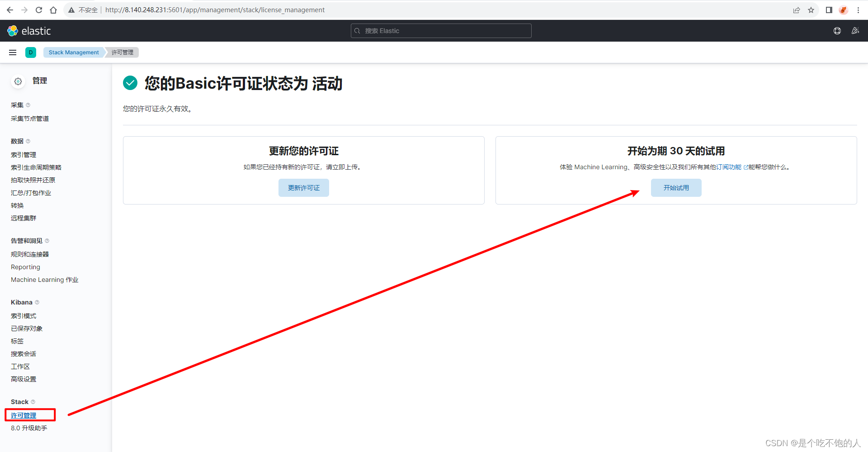Open 规则和连接器 in sidebar

(x=30, y=254)
